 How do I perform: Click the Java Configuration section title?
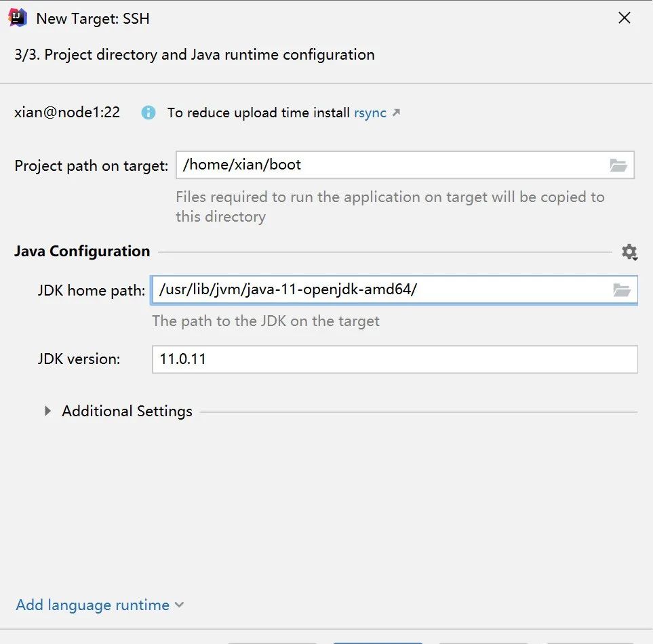pos(82,251)
